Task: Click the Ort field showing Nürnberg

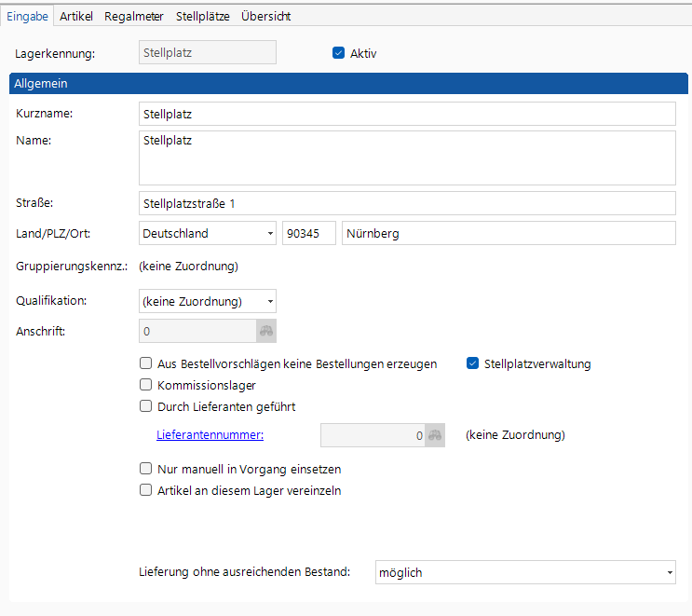Action: tap(509, 233)
